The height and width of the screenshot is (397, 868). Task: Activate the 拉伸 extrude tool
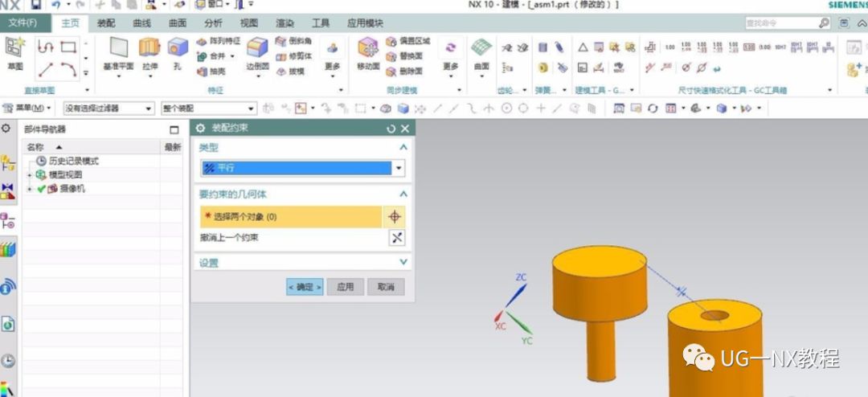(x=149, y=55)
